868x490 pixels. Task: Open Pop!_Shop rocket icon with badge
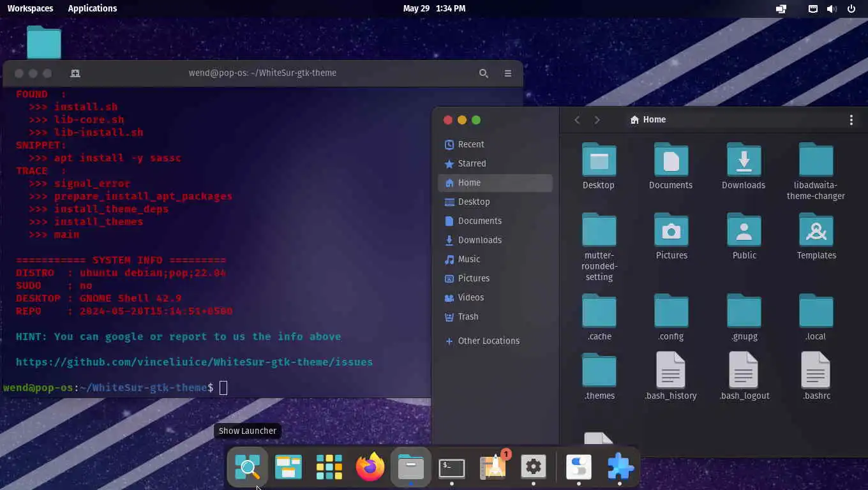point(493,467)
